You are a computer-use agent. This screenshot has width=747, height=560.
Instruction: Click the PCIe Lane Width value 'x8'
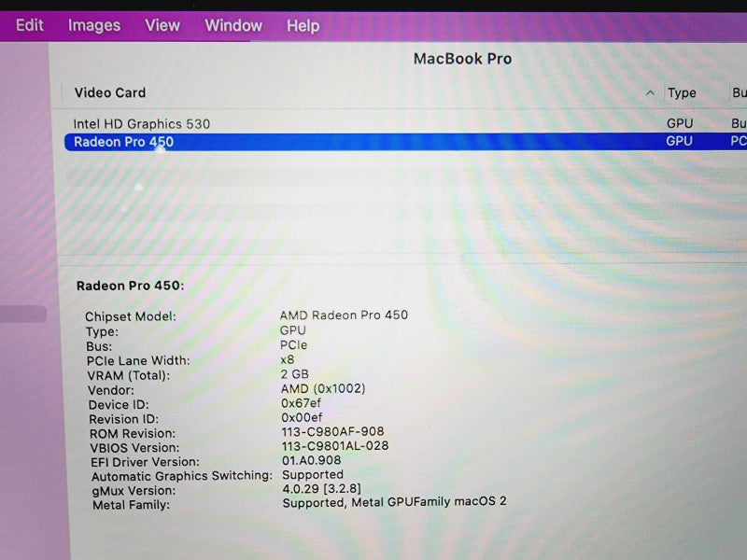point(288,359)
